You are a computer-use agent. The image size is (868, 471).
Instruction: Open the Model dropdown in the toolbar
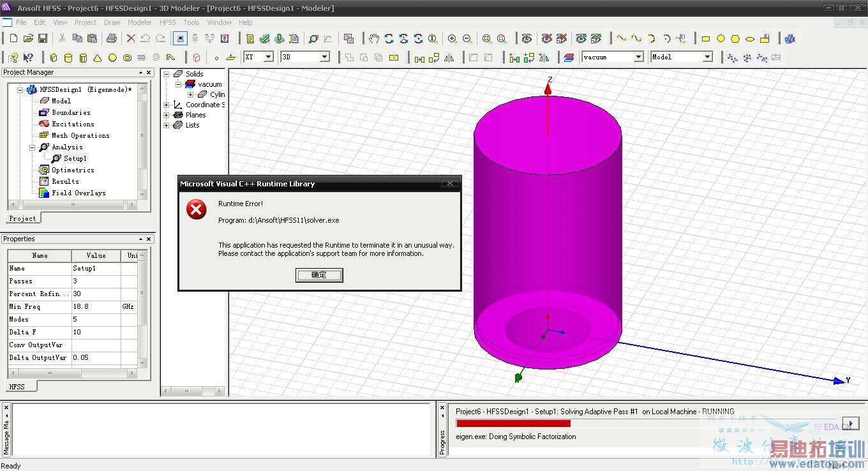tap(707, 57)
